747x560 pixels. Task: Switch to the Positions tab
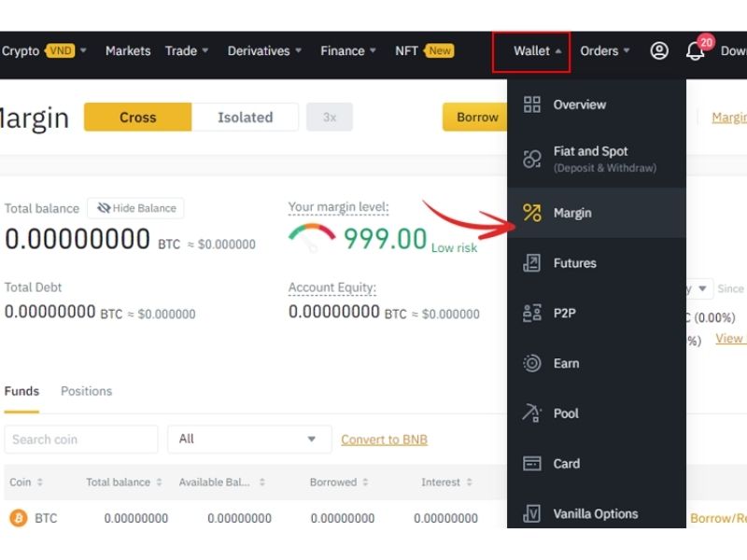pyautogui.click(x=86, y=391)
